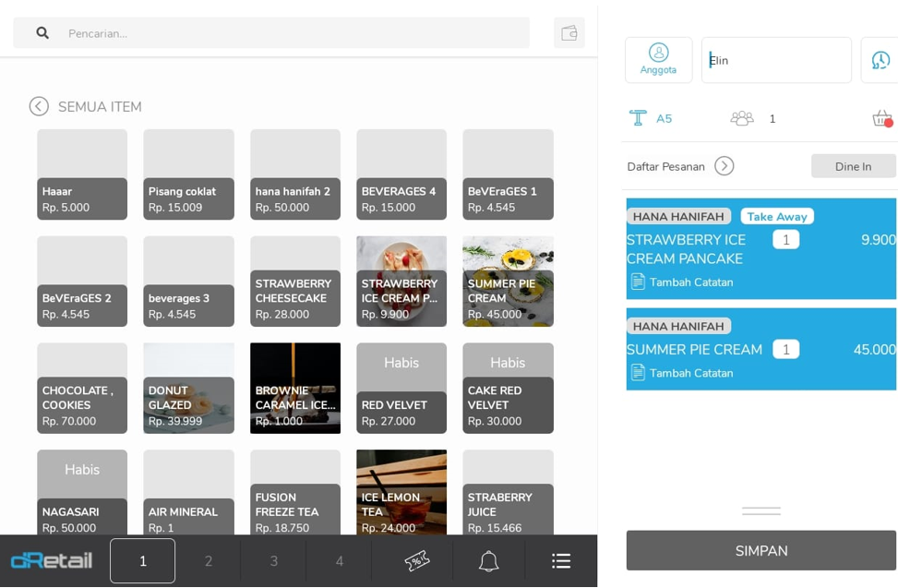Screen dimensions: 898x588
Task: Click the customer name field with Elin
Action: pyautogui.click(x=776, y=60)
